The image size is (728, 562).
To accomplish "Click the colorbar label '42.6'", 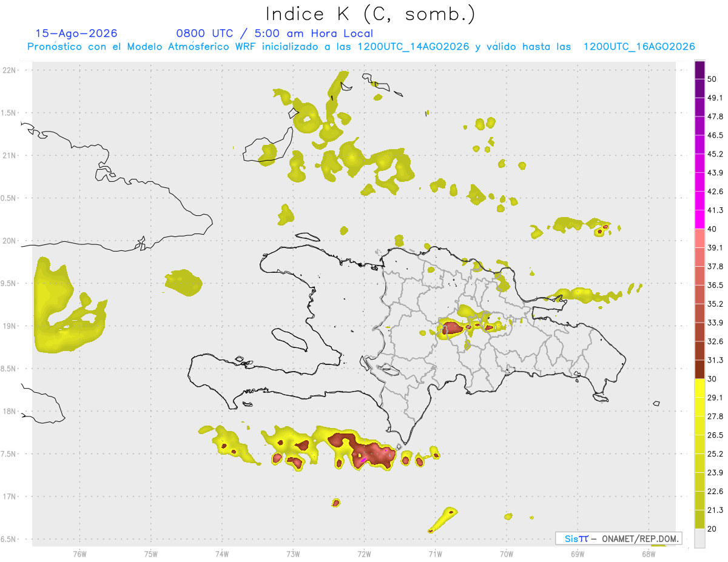I will click(x=716, y=192).
